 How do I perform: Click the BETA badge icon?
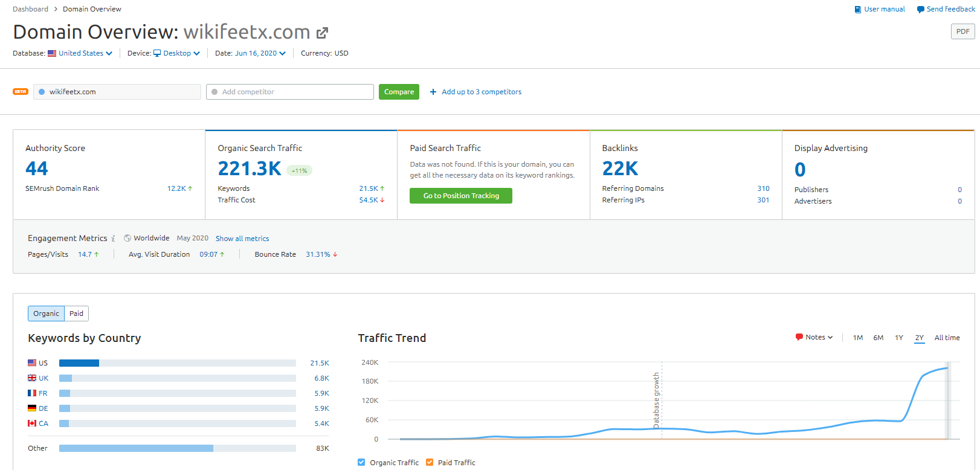21,92
